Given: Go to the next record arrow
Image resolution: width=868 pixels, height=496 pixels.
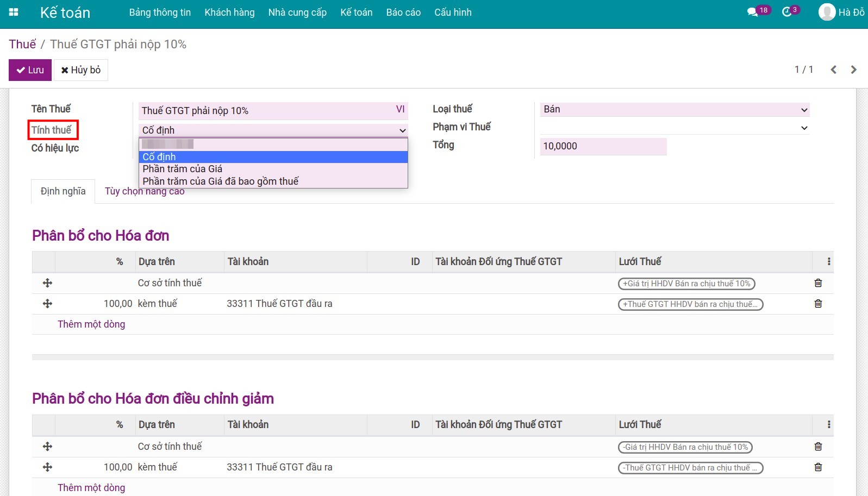Looking at the screenshot, I should point(853,70).
